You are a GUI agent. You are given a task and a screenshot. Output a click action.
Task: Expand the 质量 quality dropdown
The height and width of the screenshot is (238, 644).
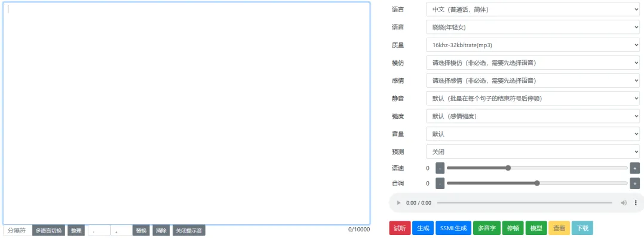(533, 45)
